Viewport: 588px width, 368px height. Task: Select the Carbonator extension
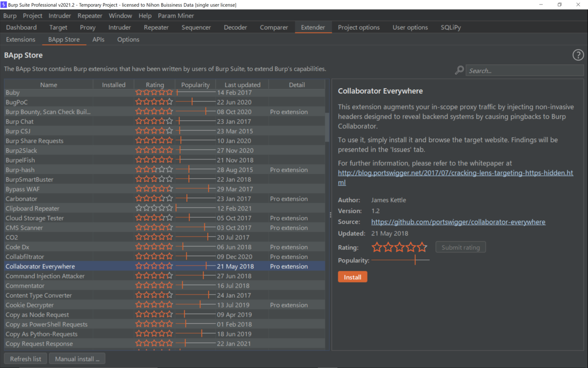(165, 199)
